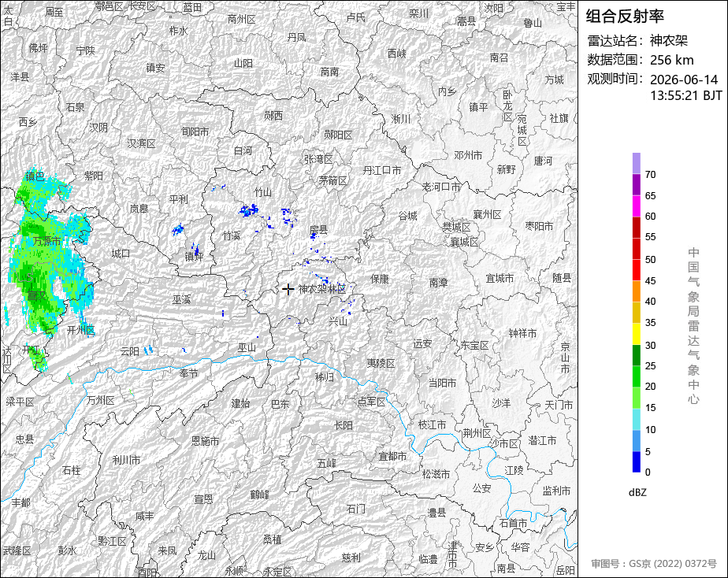Click the blue radar echo near 竹山
This screenshot has width=728, height=578.
tap(249, 210)
